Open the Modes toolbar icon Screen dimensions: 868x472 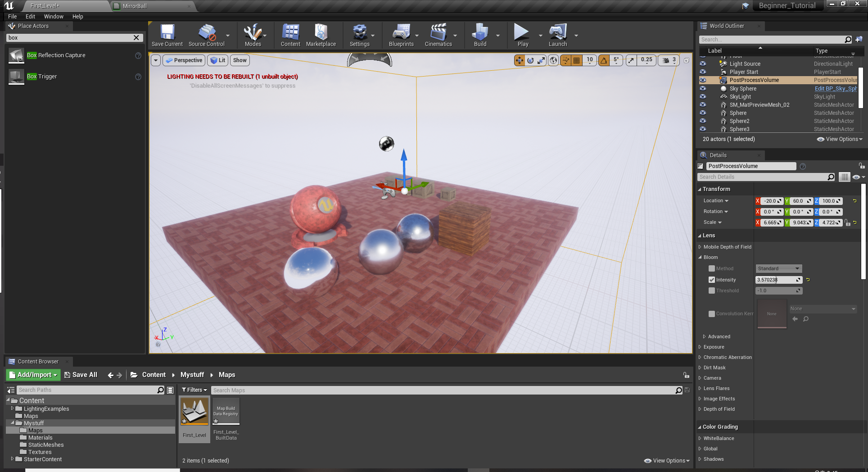[x=253, y=35]
